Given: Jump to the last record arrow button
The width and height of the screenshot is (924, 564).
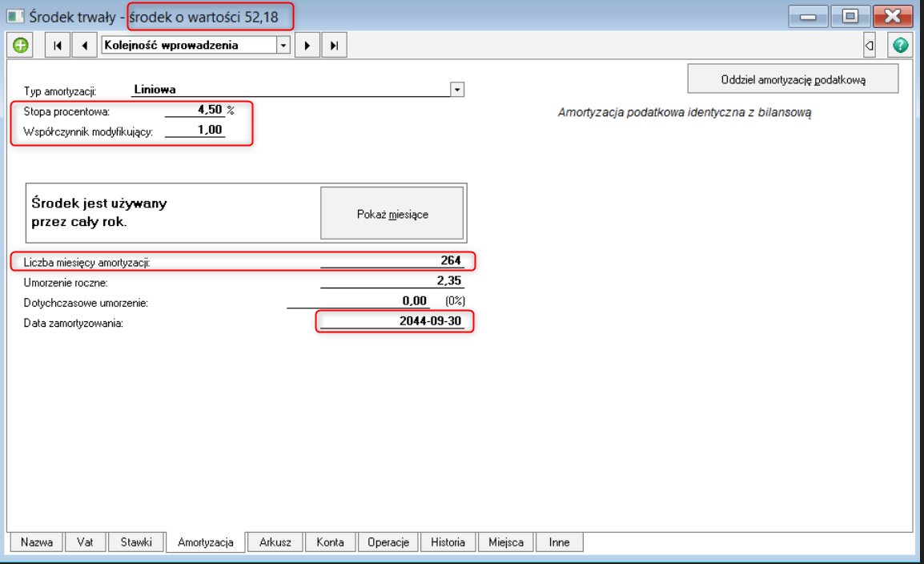Looking at the screenshot, I should [334, 46].
